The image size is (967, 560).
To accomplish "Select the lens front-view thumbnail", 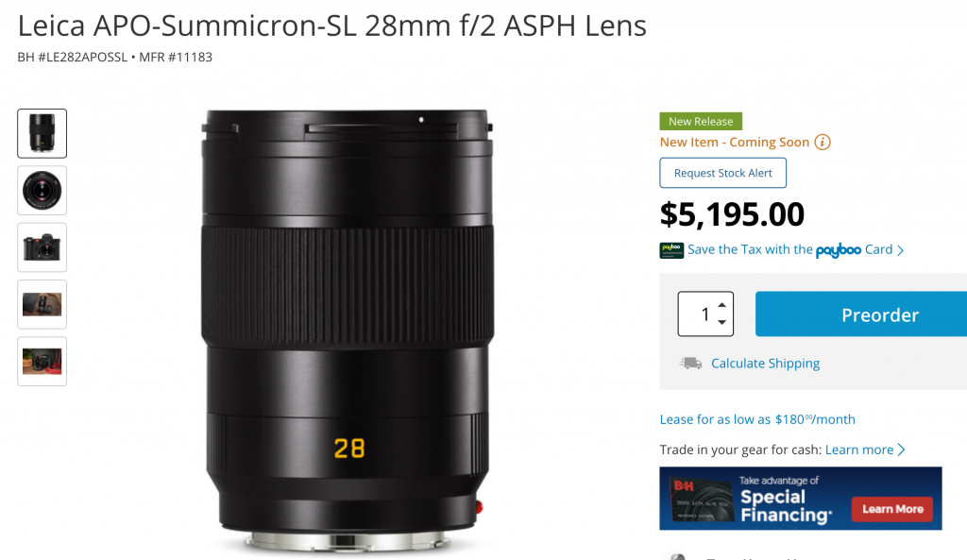I will [x=42, y=191].
